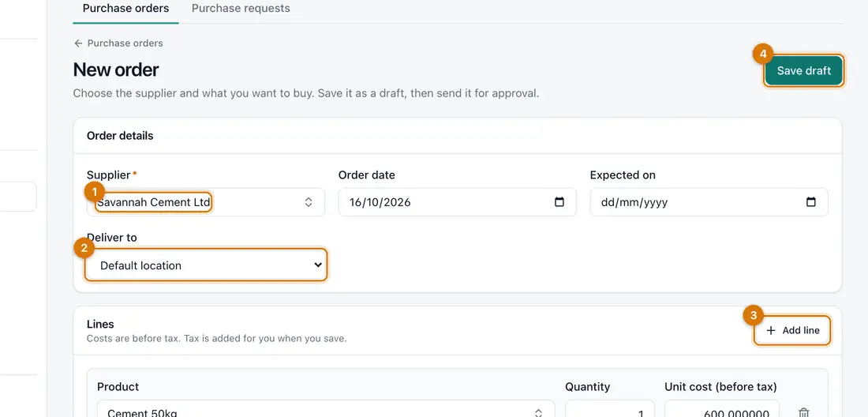Click the Expected on date field
The height and width of the screenshot is (417, 868).
coord(709,202)
